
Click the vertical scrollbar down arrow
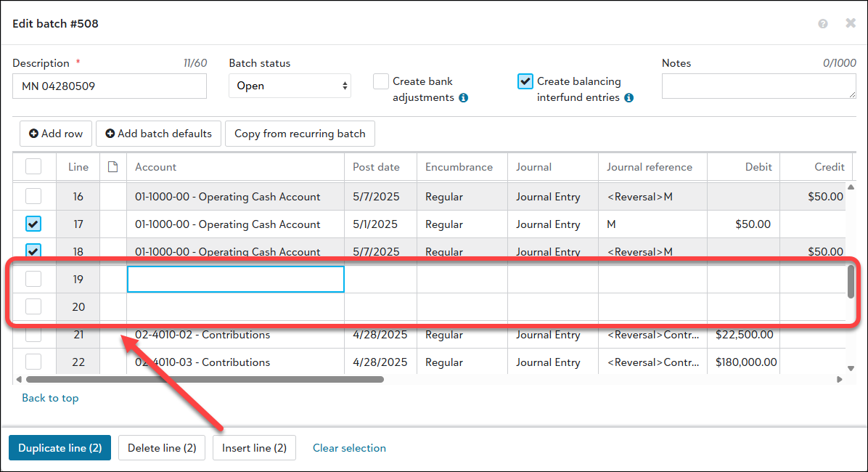[851, 368]
